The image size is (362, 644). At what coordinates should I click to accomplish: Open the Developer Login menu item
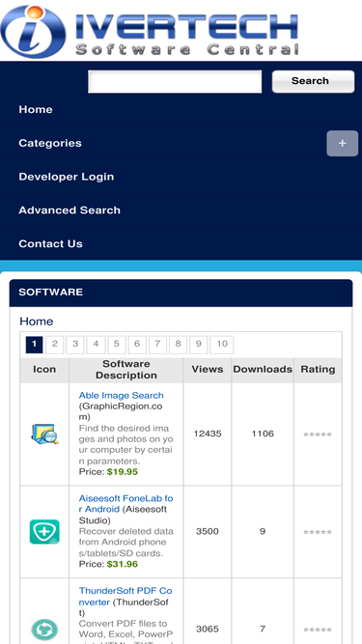pyautogui.click(x=67, y=177)
